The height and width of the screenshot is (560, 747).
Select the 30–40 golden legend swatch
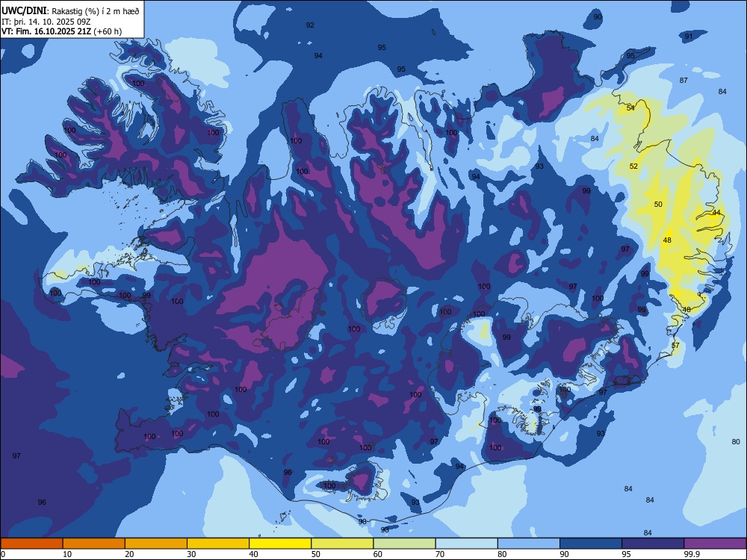click(x=218, y=544)
